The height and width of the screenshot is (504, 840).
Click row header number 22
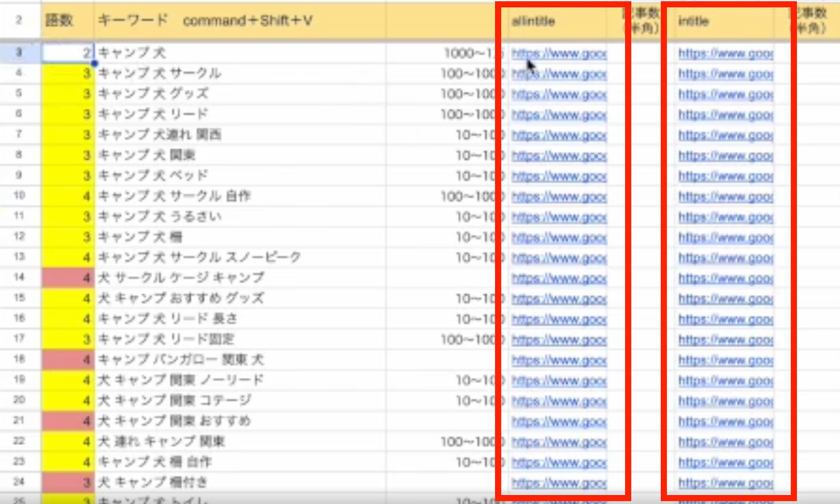tap(19, 441)
